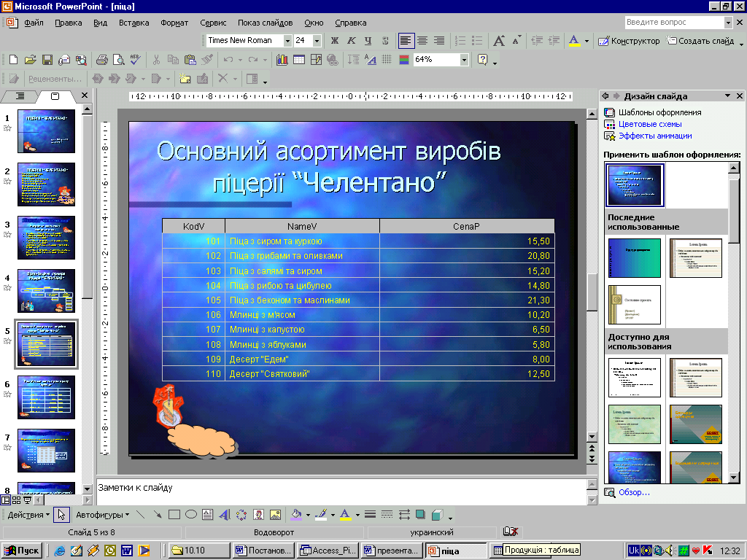
Task: Click the yellow Font Color swatch in drawing toolbar
Action: pos(345,514)
